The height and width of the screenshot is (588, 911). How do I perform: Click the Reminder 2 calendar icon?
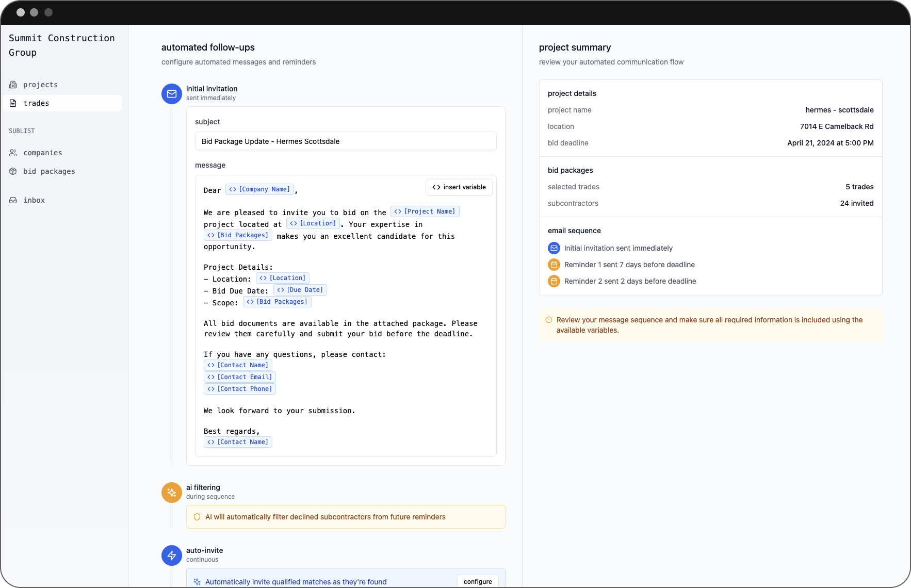coord(554,281)
